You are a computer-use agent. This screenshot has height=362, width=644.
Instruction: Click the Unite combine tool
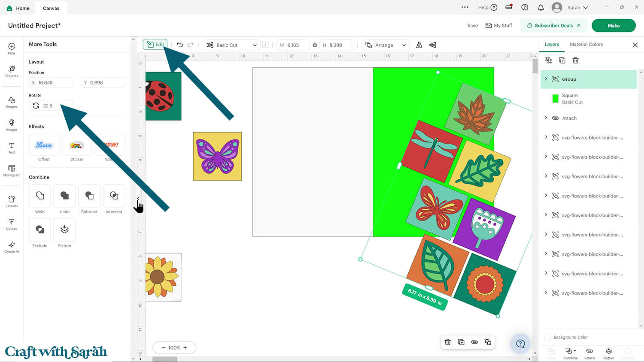click(x=64, y=196)
